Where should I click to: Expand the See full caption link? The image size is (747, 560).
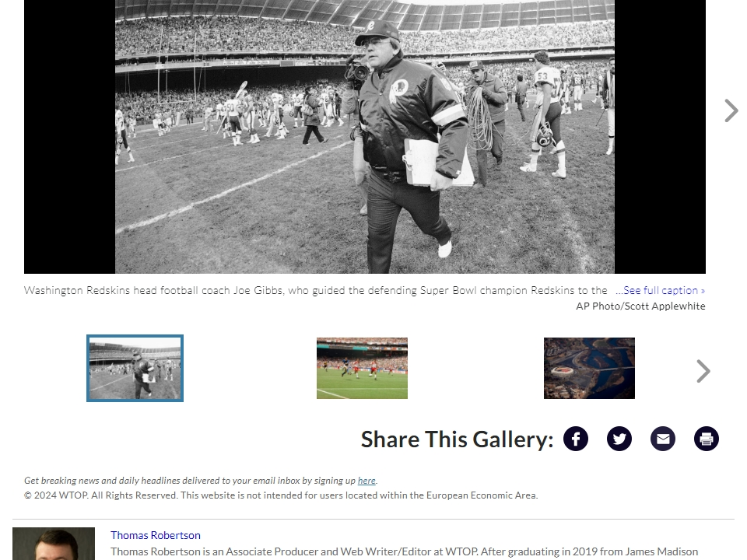(660, 290)
